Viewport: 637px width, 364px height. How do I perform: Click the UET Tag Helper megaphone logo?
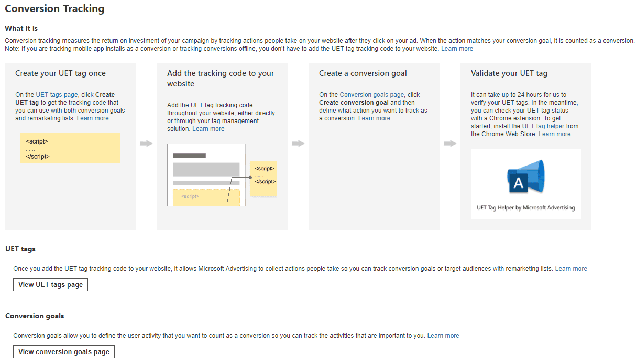coord(526,178)
